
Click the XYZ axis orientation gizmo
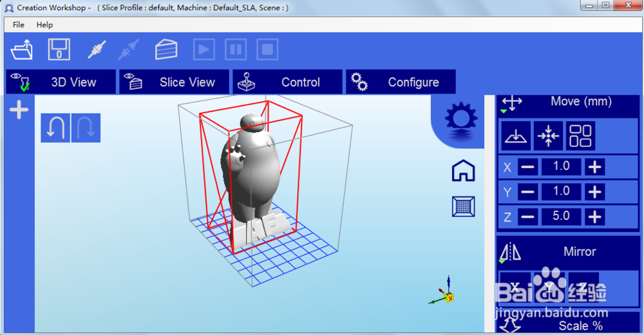pyautogui.click(x=442, y=291)
